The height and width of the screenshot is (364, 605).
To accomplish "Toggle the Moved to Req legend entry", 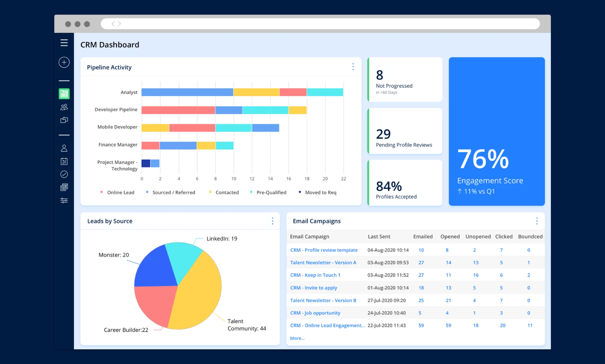I will coord(321,192).
